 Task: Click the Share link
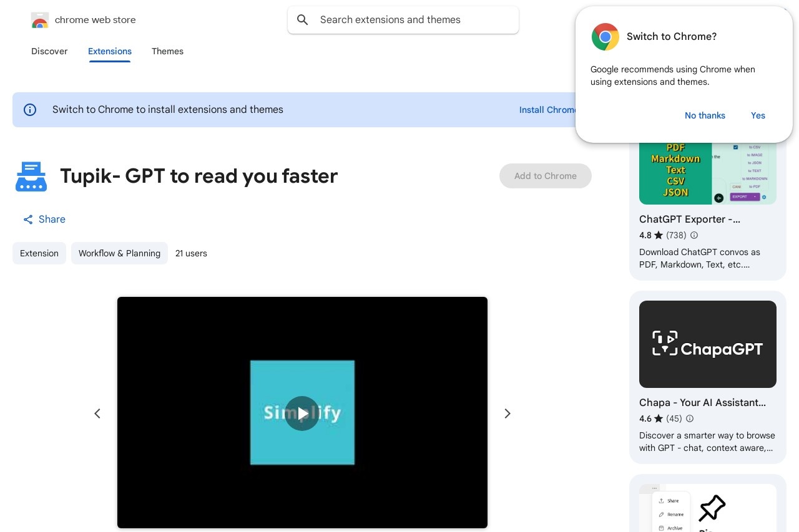44,220
